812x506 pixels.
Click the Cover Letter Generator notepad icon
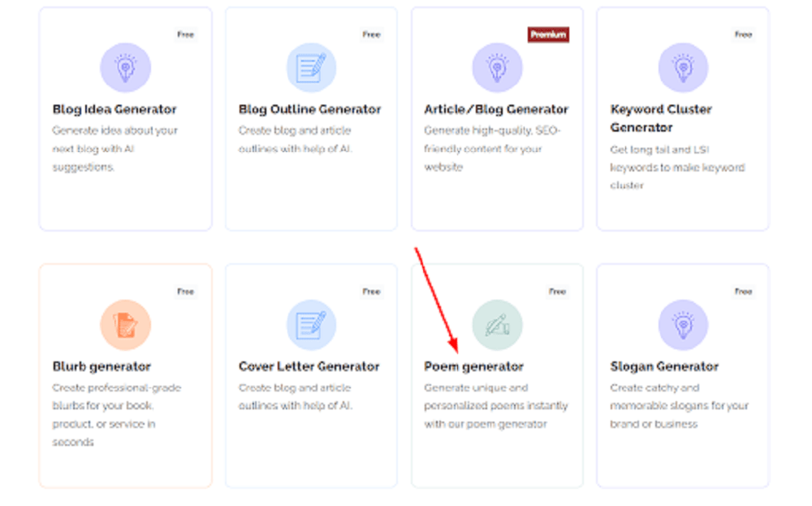tap(311, 325)
